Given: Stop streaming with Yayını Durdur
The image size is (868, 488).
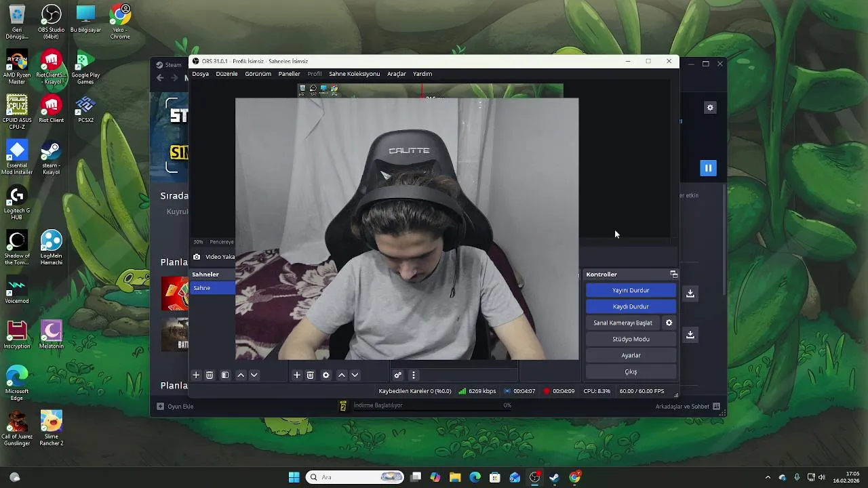Looking at the screenshot, I should pos(631,290).
